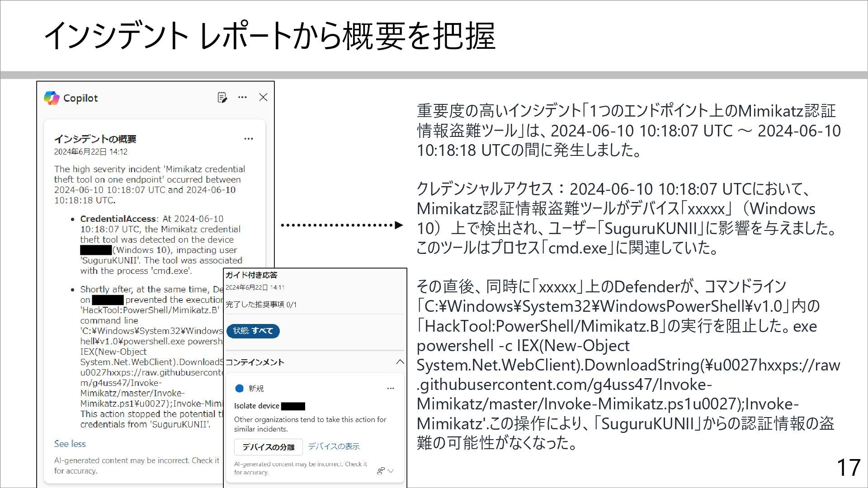Select the 状態: すべて filter pill
This screenshot has height=488, width=868.
[253, 331]
